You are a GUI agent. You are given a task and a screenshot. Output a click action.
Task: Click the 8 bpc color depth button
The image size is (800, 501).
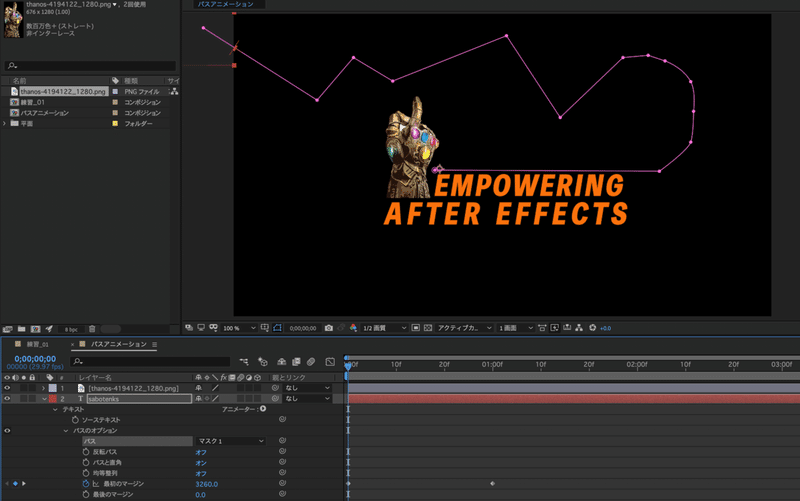(71, 329)
